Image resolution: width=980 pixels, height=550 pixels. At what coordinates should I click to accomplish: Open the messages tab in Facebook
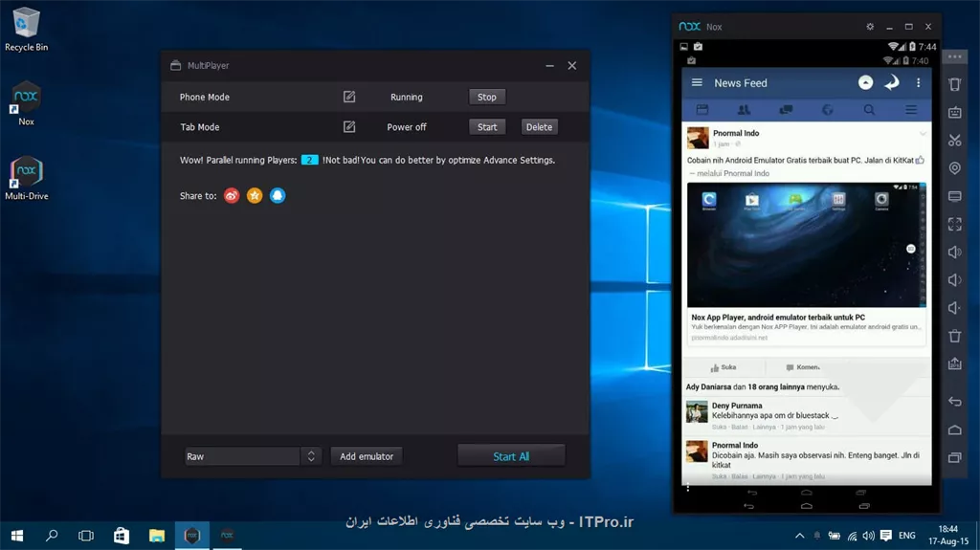[786, 110]
